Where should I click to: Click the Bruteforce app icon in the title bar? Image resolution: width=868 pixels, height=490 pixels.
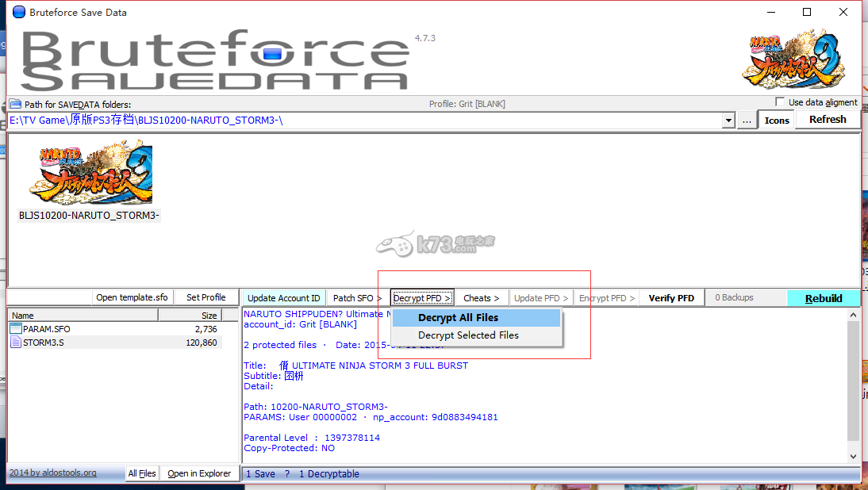tap(18, 12)
